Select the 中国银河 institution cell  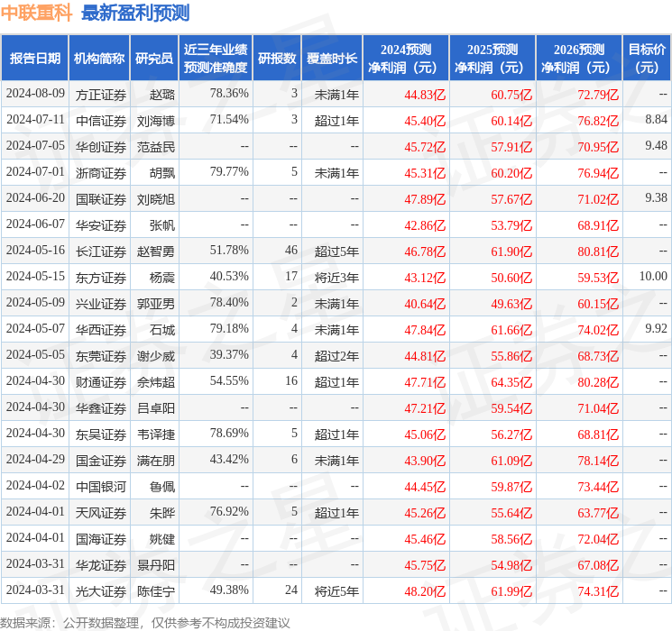(x=101, y=487)
